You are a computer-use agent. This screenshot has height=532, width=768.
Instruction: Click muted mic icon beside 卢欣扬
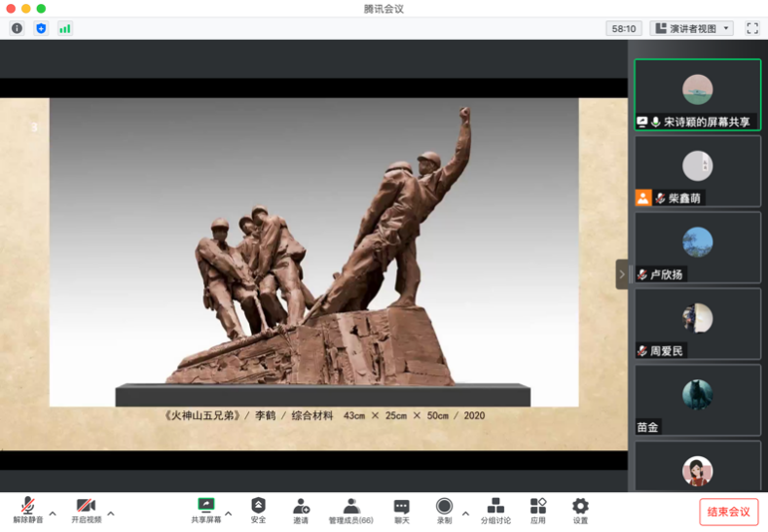pyautogui.click(x=642, y=274)
